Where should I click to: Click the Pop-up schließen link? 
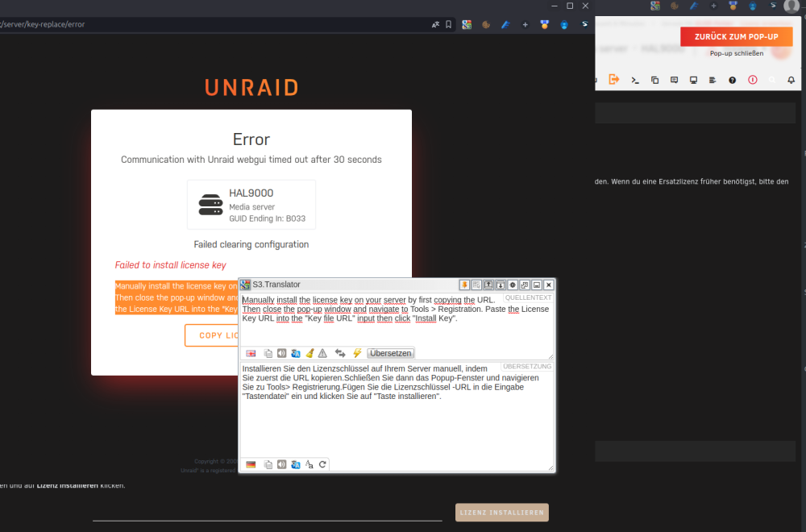point(736,53)
